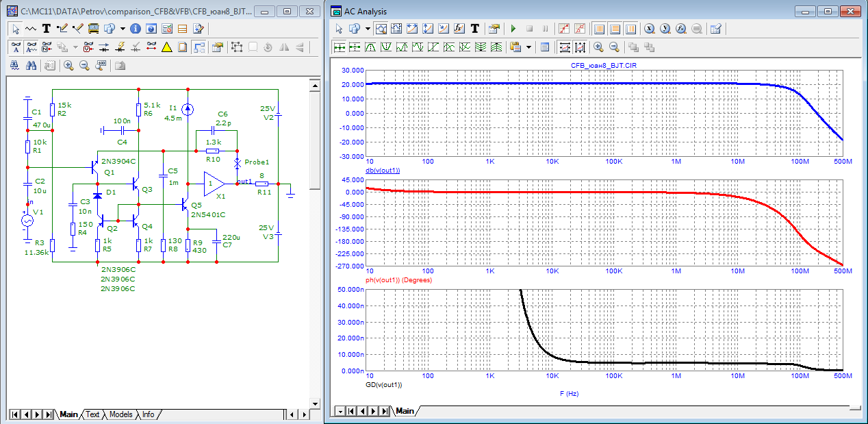Toggle horizontal grid lines button in AC Analysis
Screen dimensions: 868x424
point(615,29)
